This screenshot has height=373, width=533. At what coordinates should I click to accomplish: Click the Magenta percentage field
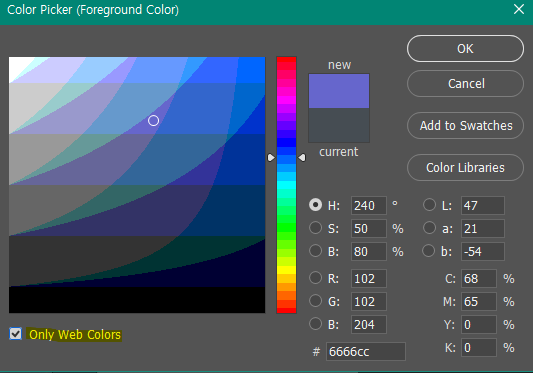pos(479,302)
